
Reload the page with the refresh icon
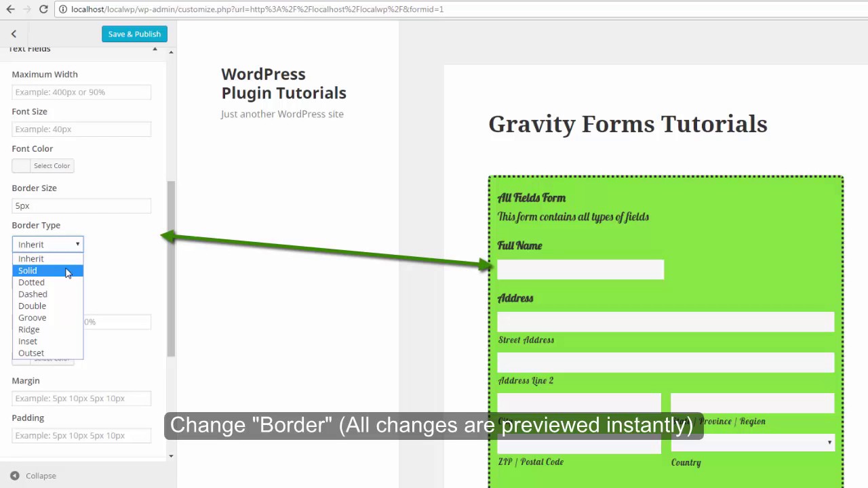coord(43,9)
